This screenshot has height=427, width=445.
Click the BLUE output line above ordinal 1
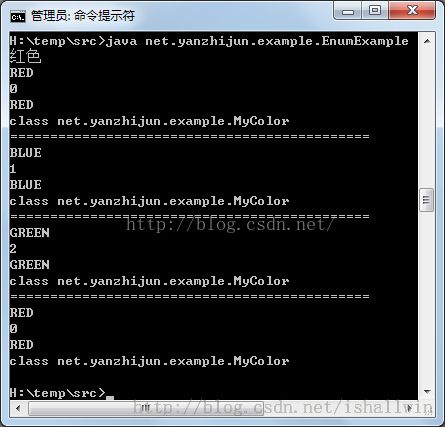[x=25, y=153]
